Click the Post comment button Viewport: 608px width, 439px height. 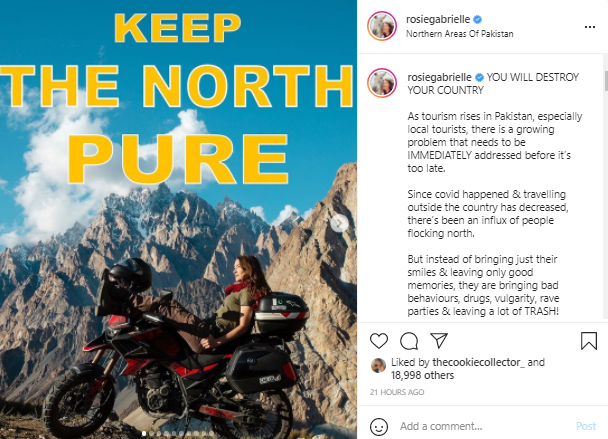pos(586,426)
